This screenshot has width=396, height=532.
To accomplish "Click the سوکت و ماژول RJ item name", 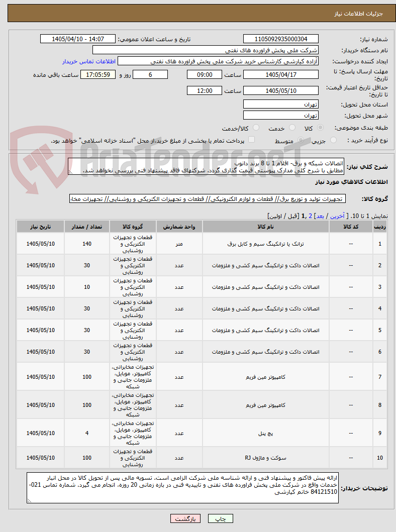I will [266, 458].
